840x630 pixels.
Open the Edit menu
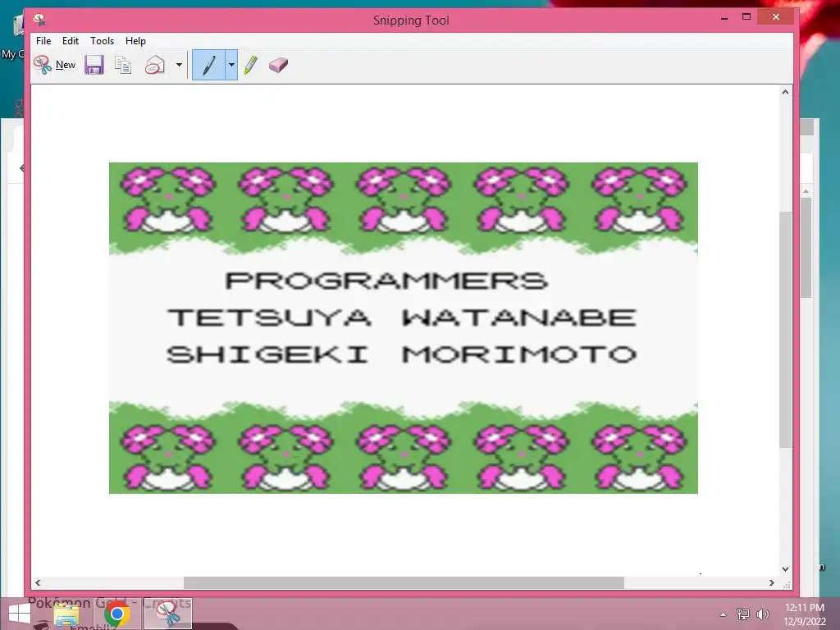click(71, 41)
